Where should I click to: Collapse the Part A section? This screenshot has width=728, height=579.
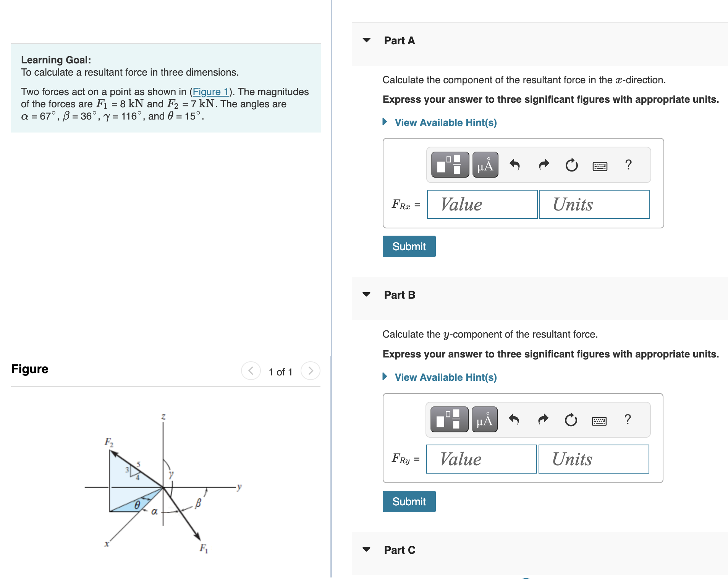click(366, 40)
